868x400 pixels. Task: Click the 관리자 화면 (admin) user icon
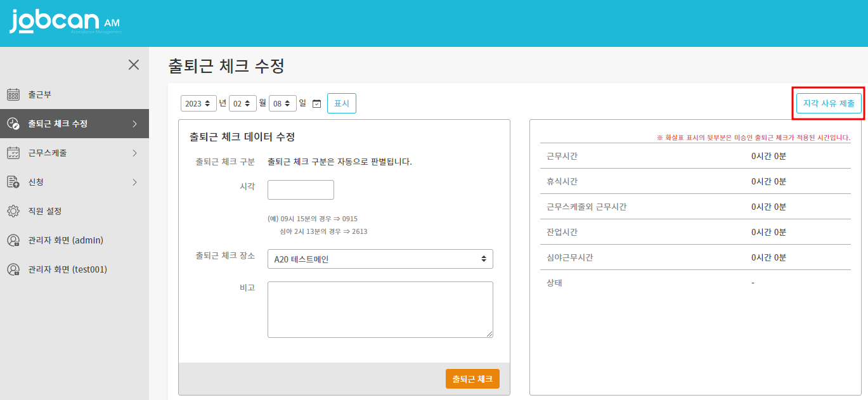click(13, 240)
